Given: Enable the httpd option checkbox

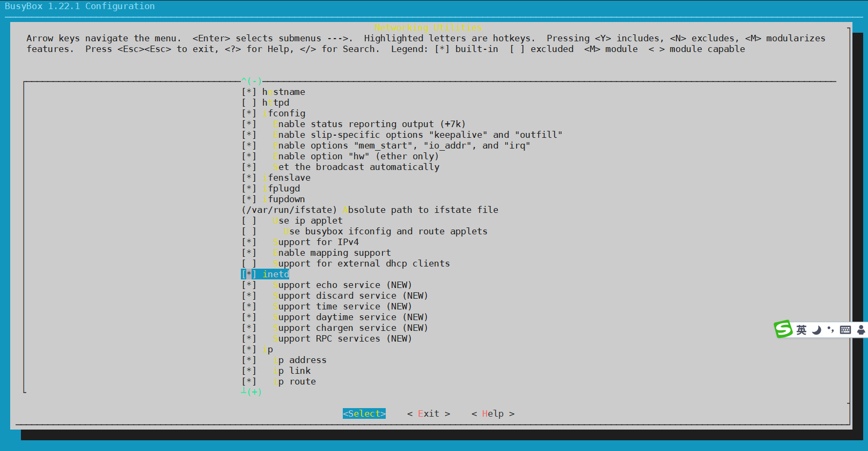Looking at the screenshot, I should pos(249,103).
